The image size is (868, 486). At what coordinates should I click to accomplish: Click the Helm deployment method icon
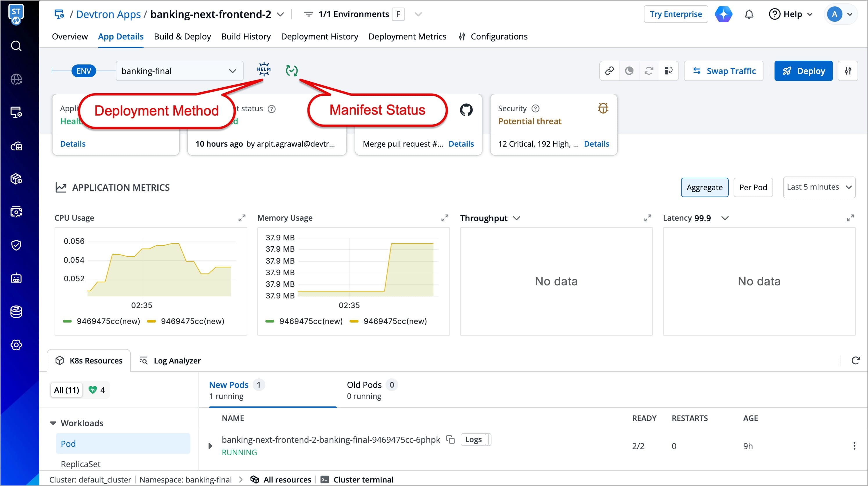[x=264, y=69]
